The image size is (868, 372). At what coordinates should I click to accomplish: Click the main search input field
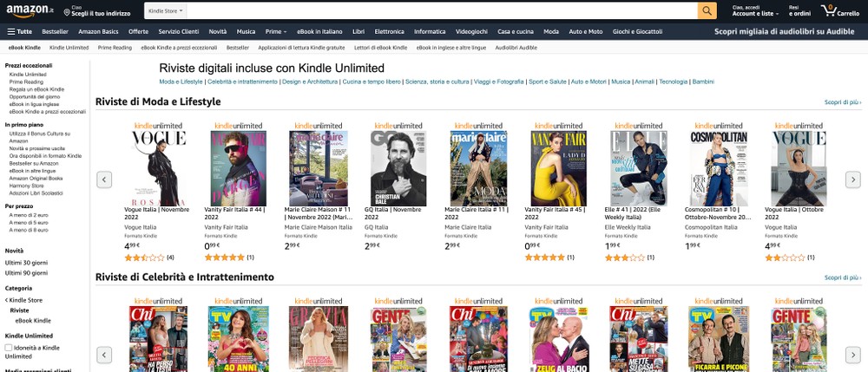tap(442, 10)
